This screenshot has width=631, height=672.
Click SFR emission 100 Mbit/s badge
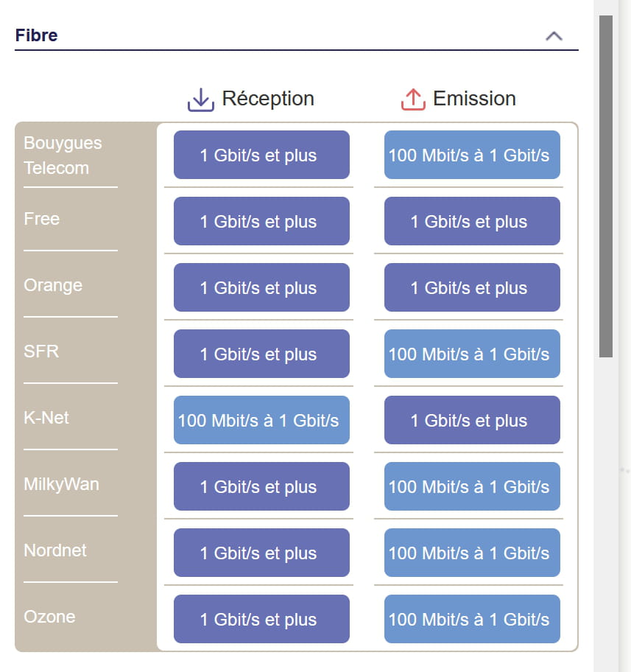coord(472,354)
